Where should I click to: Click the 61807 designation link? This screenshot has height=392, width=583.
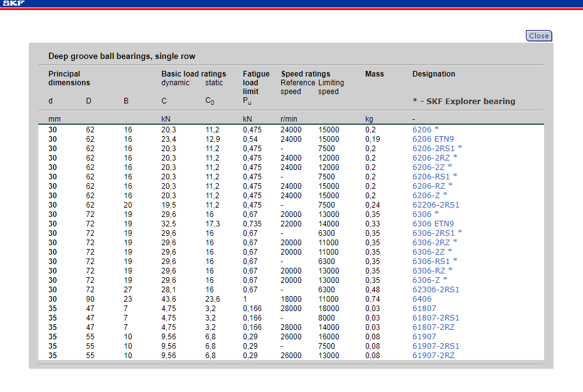coord(424,309)
